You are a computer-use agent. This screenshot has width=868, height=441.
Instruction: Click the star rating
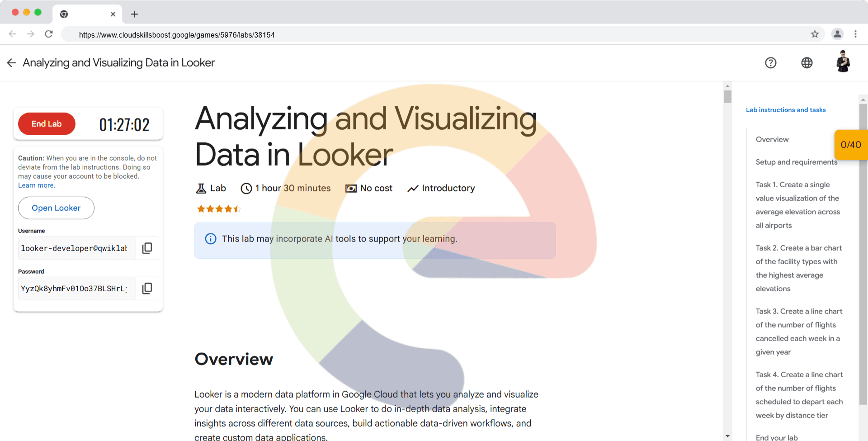click(219, 209)
